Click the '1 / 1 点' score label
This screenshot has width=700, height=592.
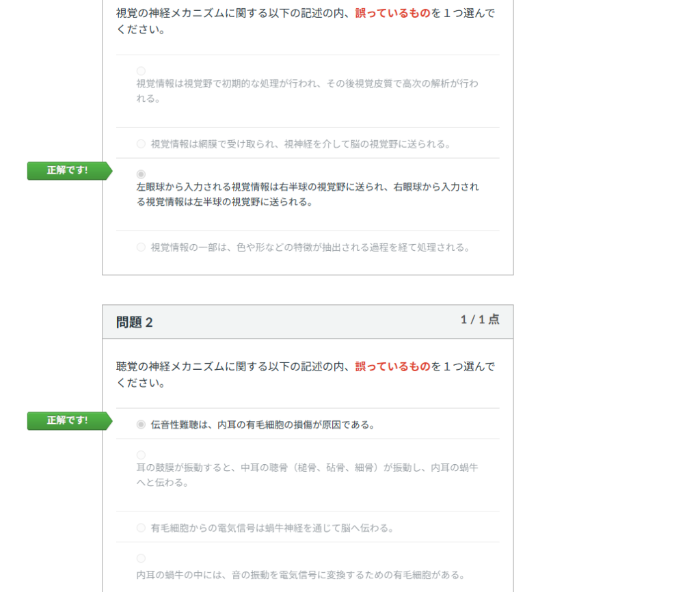click(x=479, y=320)
